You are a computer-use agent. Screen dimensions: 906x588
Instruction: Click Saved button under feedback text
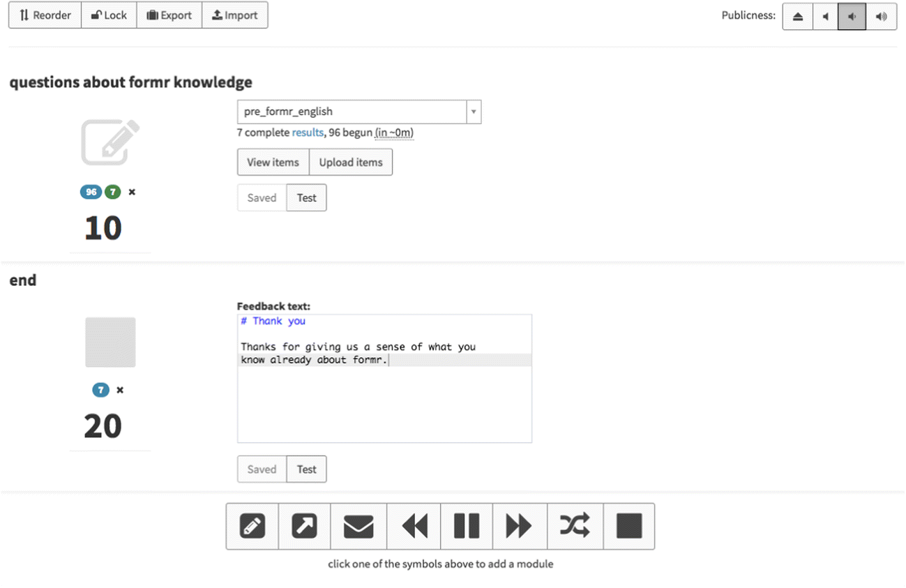click(x=262, y=469)
